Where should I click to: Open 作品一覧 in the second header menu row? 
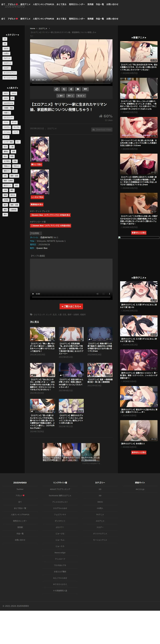click(x=100, y=19)
